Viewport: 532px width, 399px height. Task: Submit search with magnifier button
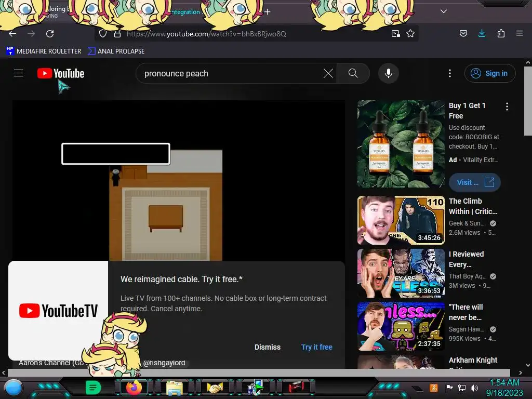[x=353, y=73]
